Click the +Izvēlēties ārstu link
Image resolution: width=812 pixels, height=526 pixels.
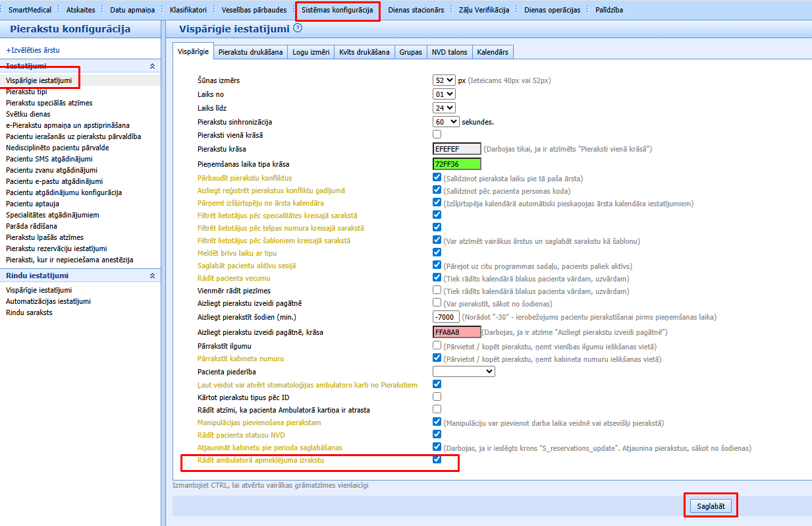click(x=33, y=50)
